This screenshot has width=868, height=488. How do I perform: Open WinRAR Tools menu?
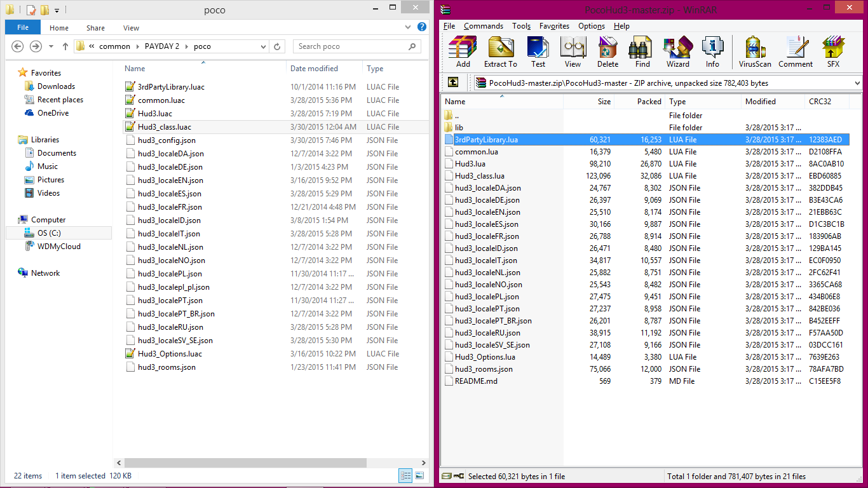coord(522,26)
